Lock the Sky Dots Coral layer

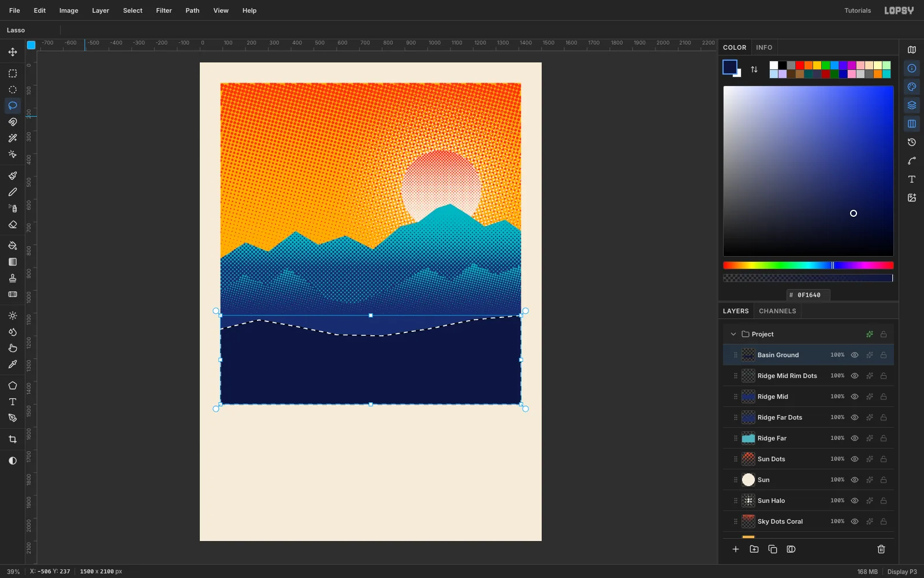coord(884,521)
